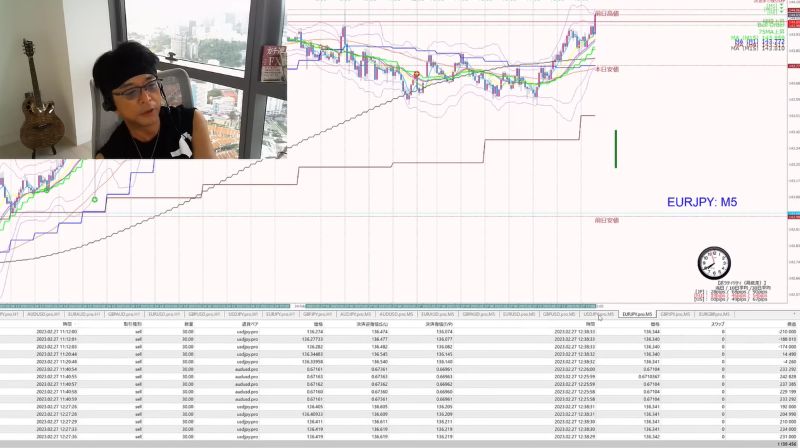The image size is (800, 448).
Task: Sort history by 損益 profit column
Action: click(x=791, y=324)
